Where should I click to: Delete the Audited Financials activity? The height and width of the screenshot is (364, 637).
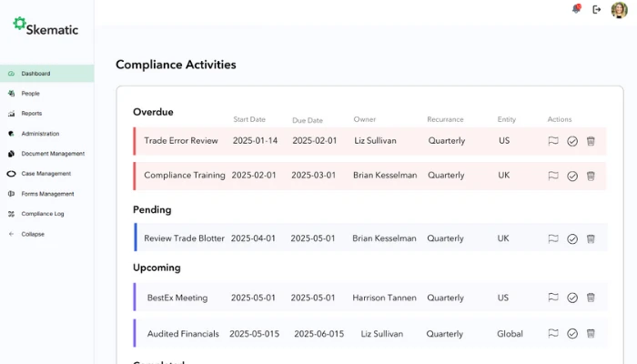(x=591, y=334)
